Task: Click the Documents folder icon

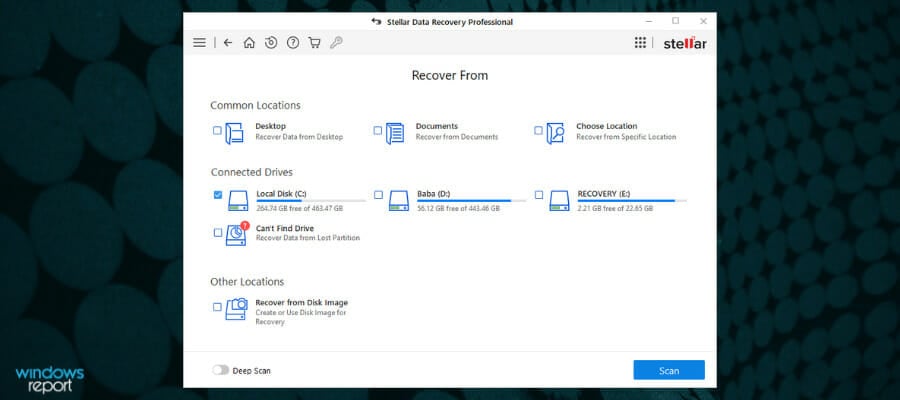Action: point(394,133)
